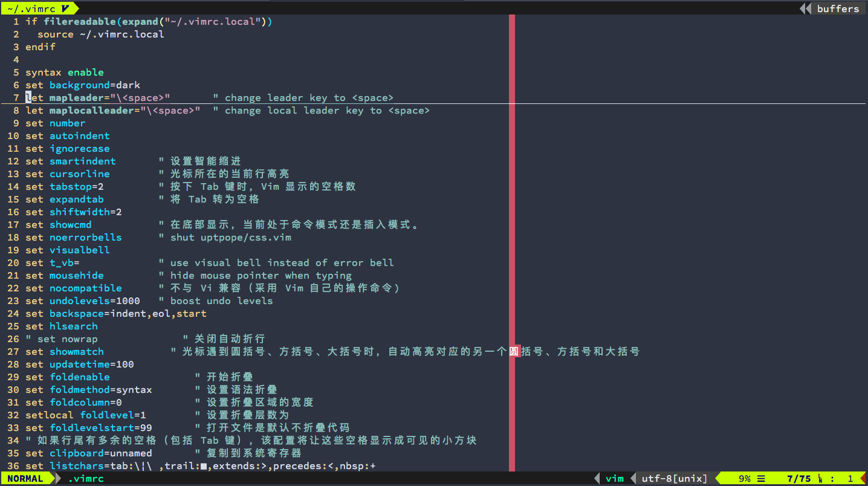868x486 pixels.
Task: Click the NORMAL mode indicator
Action: tap(24, 478)
